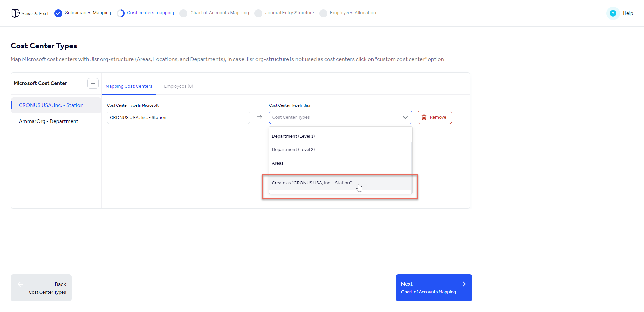This screenshot has width=644, height=312.
Task: Click the Subsidiaries Mapping checkmark icon
Action: click(x=59, y=13)
